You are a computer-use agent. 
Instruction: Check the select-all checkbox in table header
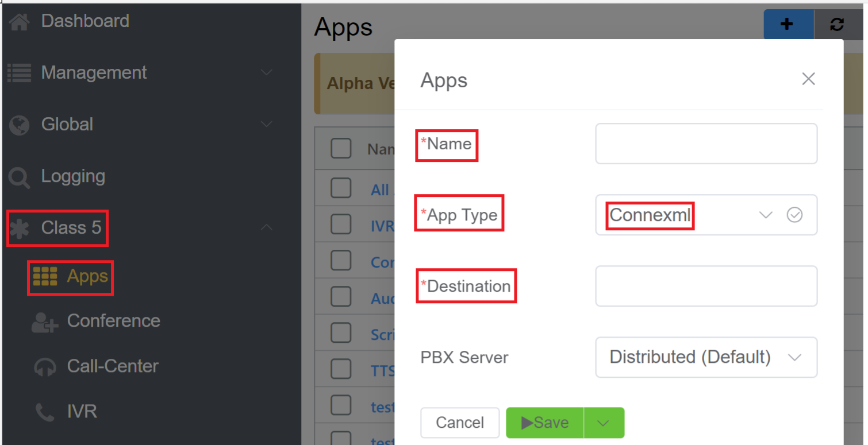pyautogui.click(x=341, y=149)
